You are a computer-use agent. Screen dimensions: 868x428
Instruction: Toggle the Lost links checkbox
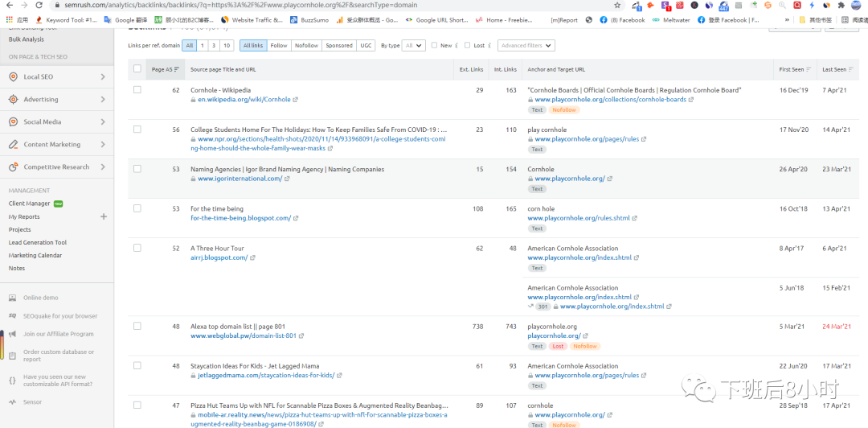[468, 46]
